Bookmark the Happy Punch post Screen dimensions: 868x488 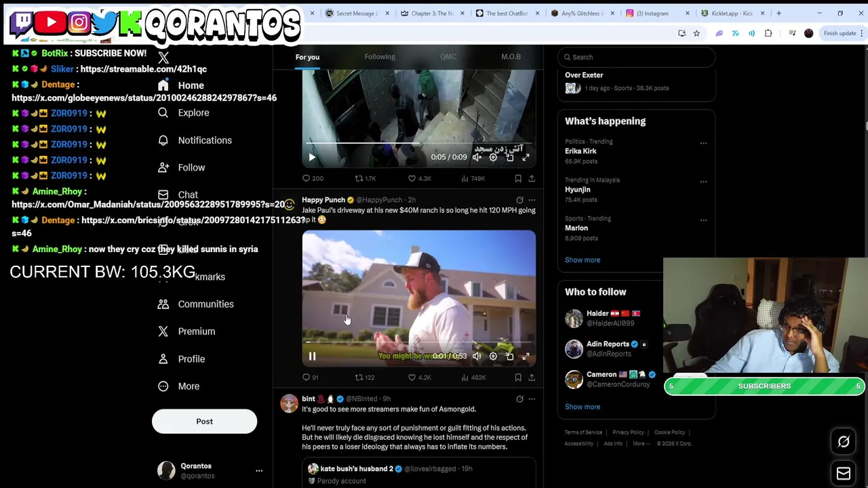coord(518,378)
